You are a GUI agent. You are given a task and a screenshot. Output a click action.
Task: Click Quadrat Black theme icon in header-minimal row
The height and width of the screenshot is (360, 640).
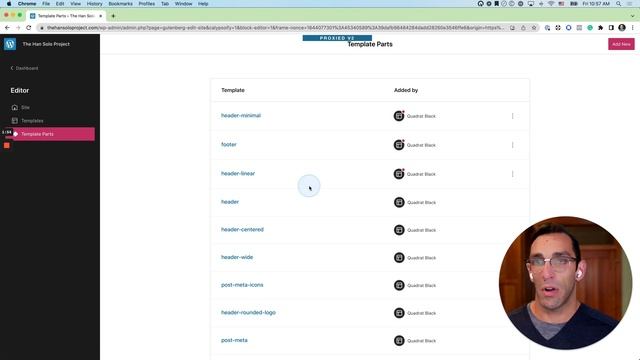click(399, 116)
